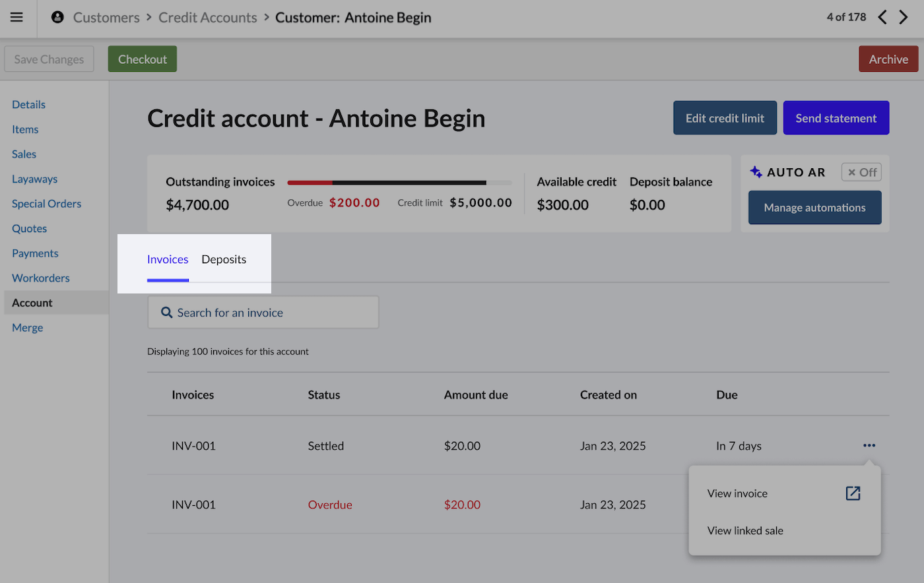Switch to the Deposits tab
This screenshot has width=924, height=583.
pyautogui.click(x=224, y=259)
